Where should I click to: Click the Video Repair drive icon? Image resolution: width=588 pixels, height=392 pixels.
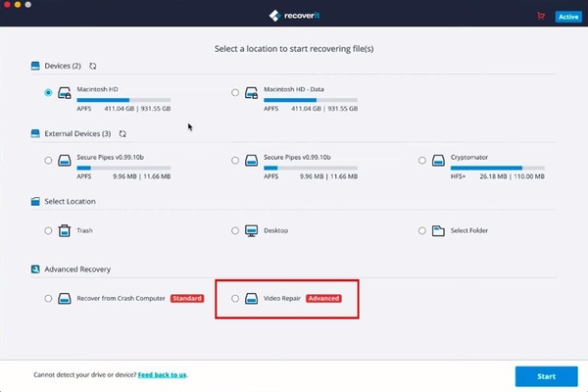coord(251,299)
